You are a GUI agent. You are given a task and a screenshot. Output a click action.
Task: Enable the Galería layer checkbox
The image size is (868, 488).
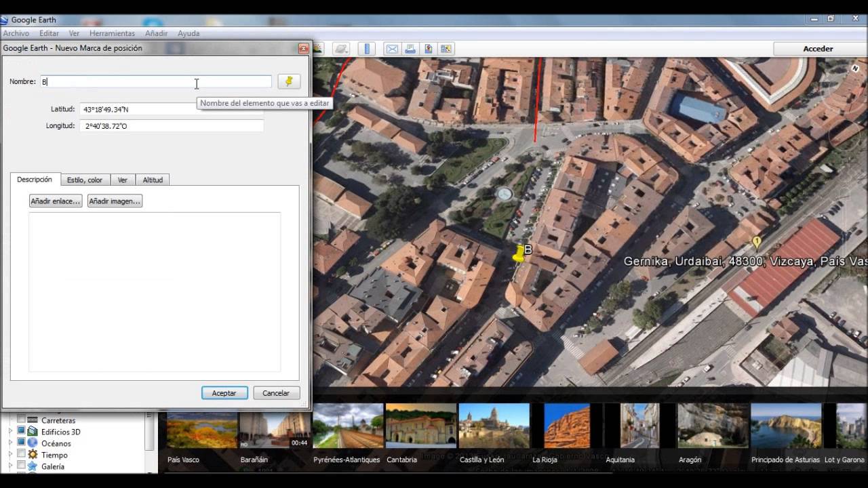click(x=21, y=466)
